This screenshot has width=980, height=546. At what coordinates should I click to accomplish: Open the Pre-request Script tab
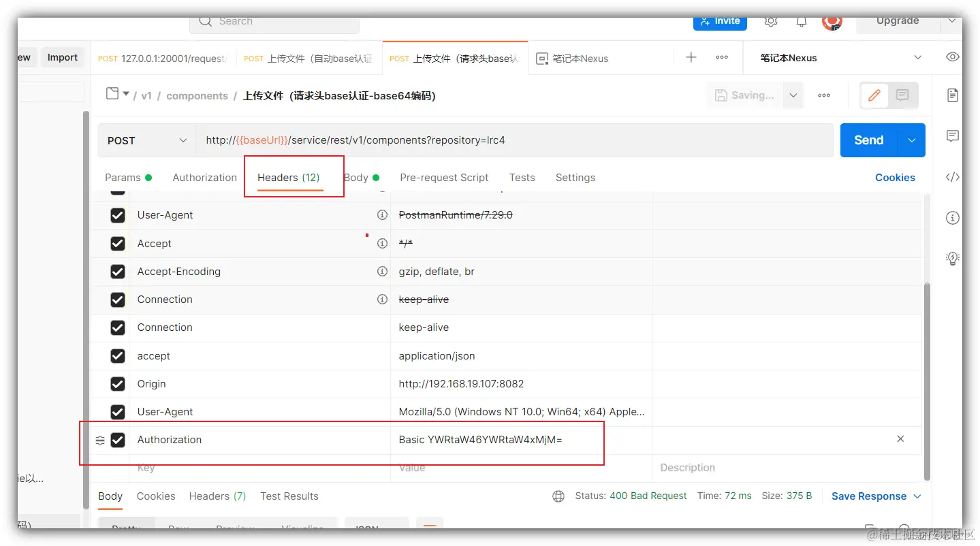tap(444, 178)
